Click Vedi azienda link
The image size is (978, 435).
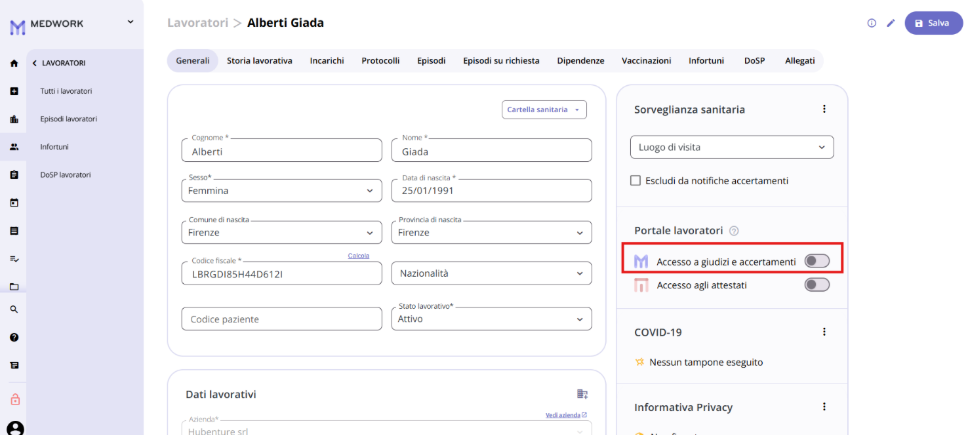tap(566, 415)
